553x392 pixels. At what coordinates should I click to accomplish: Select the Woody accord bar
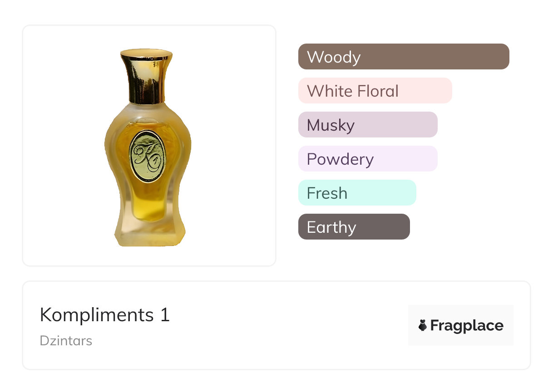point(403,57)
